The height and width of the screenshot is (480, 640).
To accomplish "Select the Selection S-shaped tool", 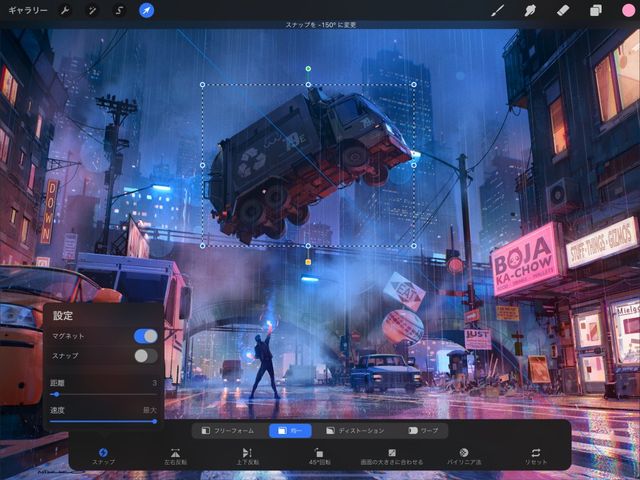I will point(119,11).
